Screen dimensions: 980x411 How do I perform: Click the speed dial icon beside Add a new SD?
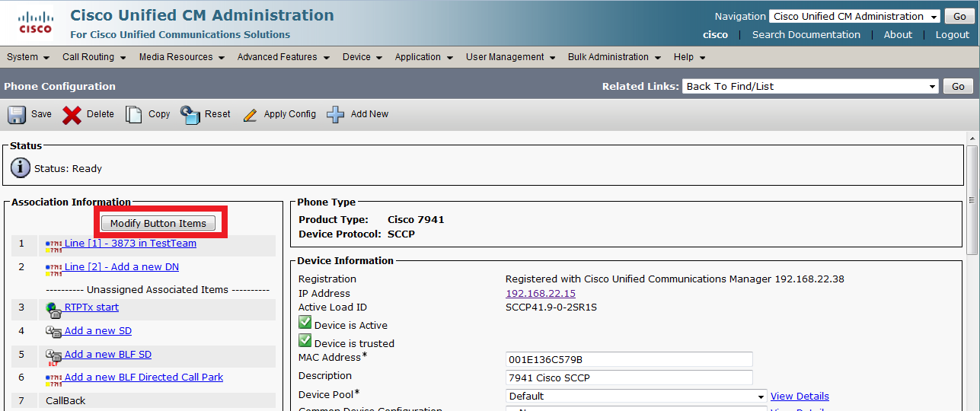pos(53,332)
